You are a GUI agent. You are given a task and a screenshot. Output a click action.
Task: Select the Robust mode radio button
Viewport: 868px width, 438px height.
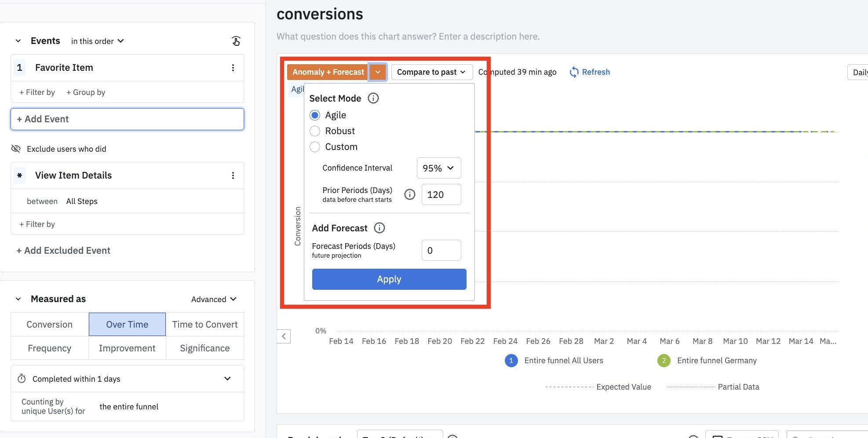coord(315,131)
